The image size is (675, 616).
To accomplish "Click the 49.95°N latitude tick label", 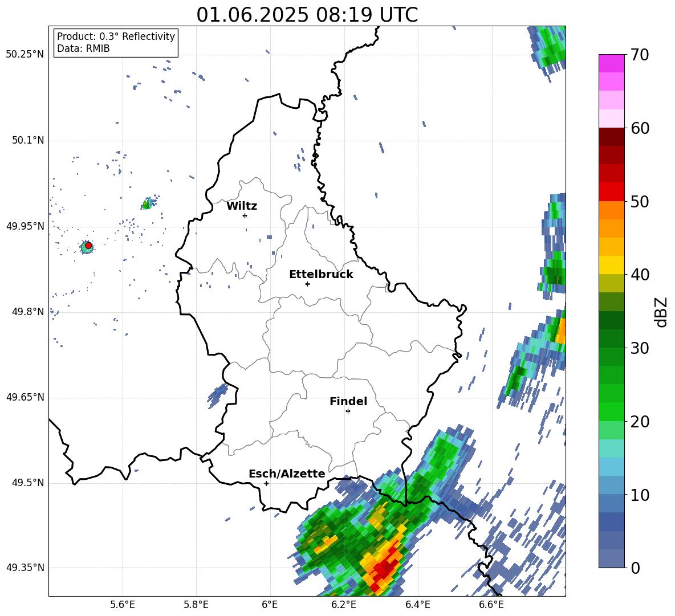I will point(25,226).
